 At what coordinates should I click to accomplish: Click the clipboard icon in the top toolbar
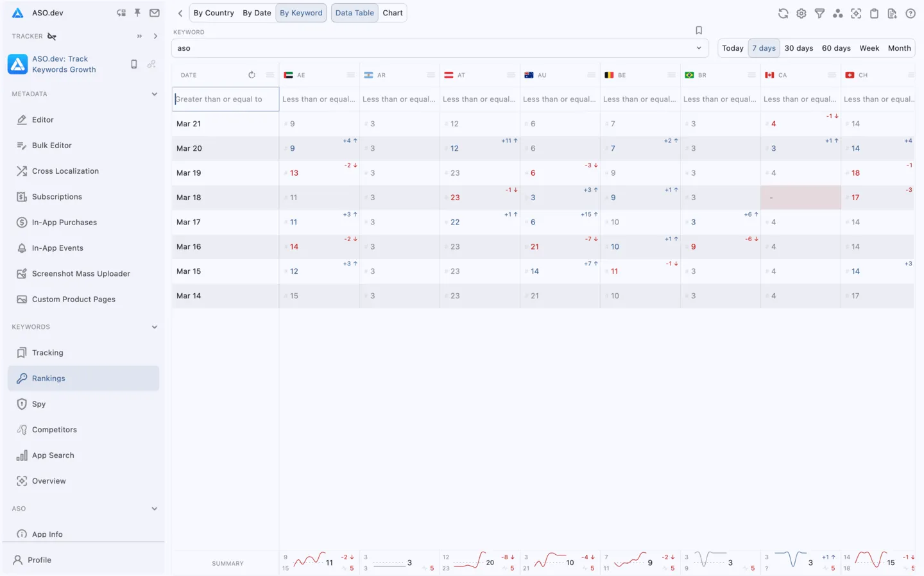[x=874, y=13]
